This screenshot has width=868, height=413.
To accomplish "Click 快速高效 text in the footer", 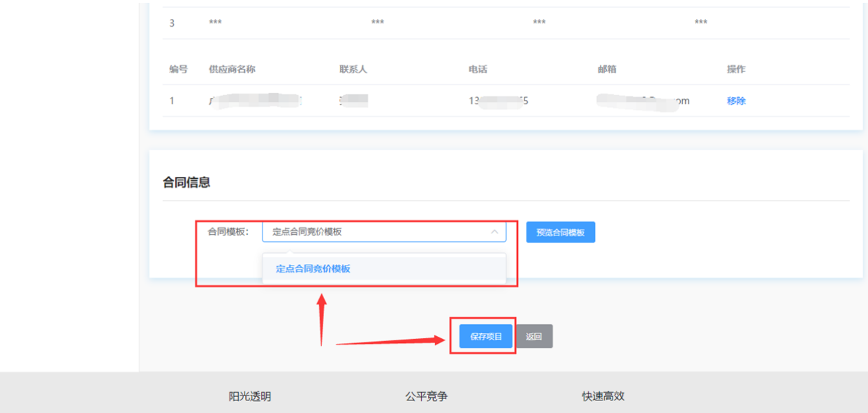I will point(603,396).
